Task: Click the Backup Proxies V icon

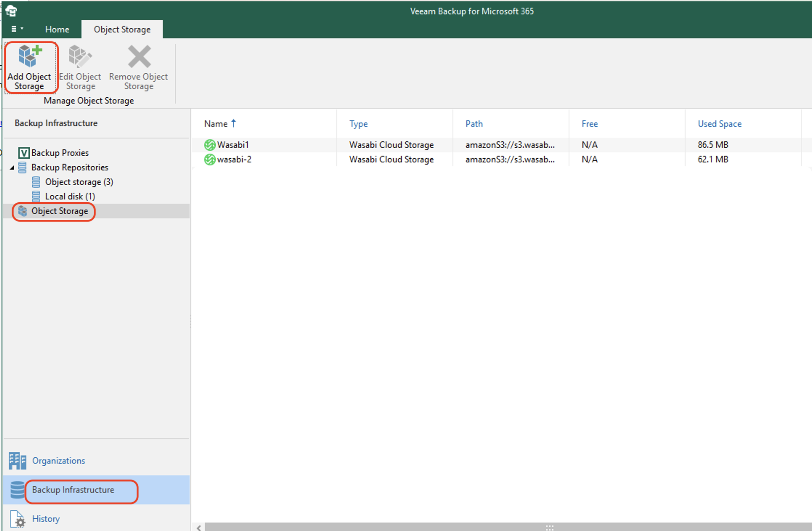Action: click(x=24, y=153)
